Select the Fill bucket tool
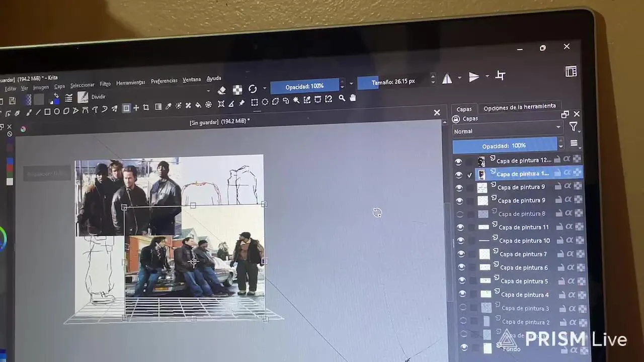The image size is (644, 362). coord(198,105)
